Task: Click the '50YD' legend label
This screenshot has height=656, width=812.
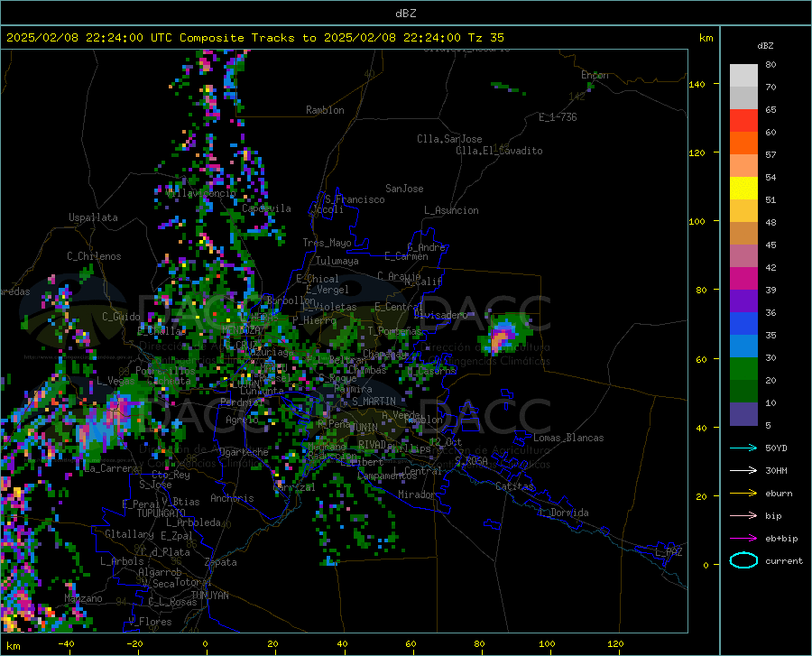Action: (776, 448)
